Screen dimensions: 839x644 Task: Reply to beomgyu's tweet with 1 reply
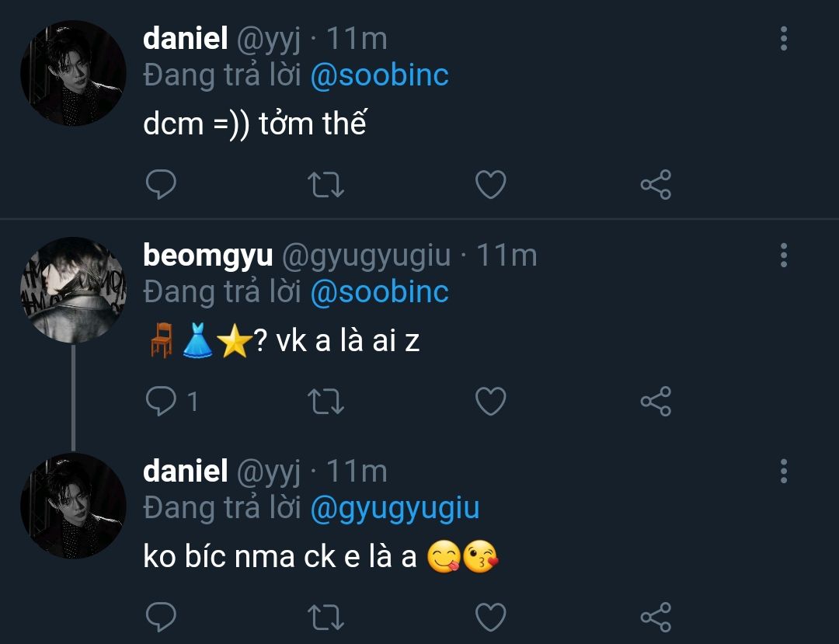point(161,401)
